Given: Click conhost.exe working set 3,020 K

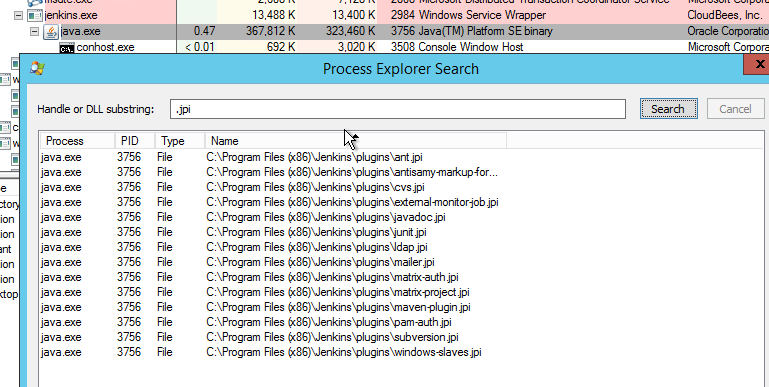Looking at the screenshot, I should [356, 48].
